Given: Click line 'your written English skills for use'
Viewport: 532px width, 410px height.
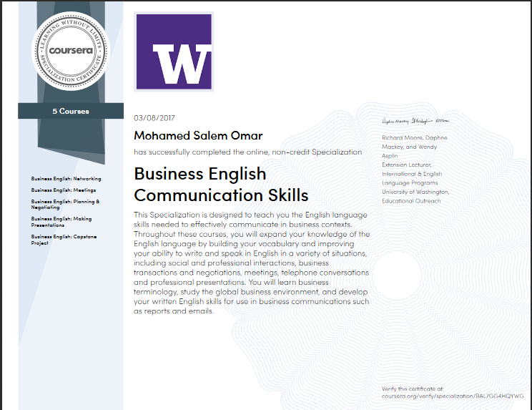Looking at the screenshot, I should [252, 301].
